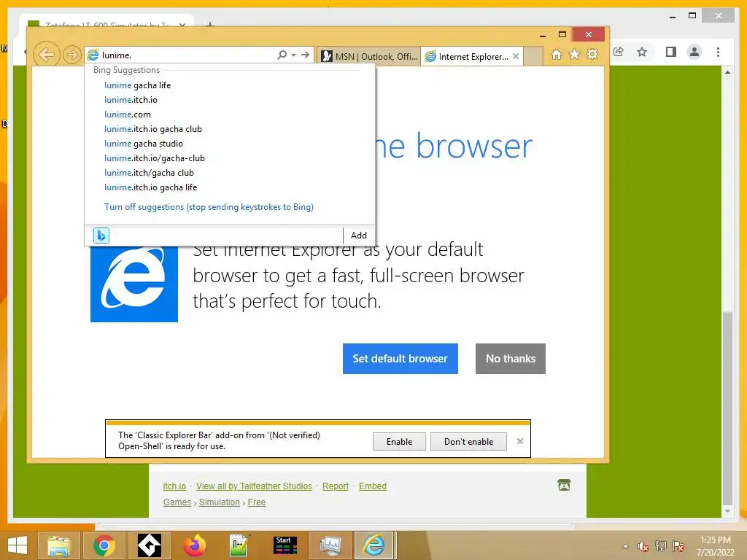
Task: Click the Chrome share page icon
Action: point(619,52)
